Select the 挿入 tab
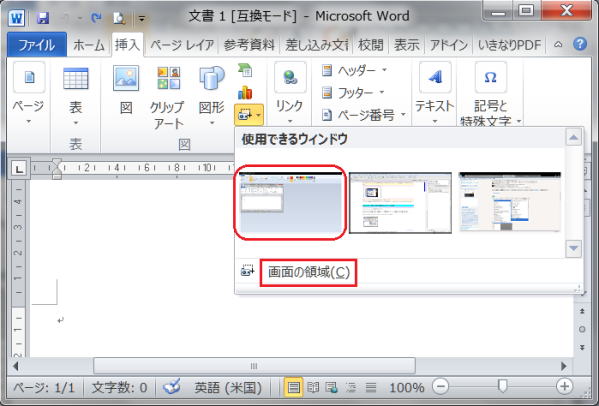599x406 pixels. 127,45
